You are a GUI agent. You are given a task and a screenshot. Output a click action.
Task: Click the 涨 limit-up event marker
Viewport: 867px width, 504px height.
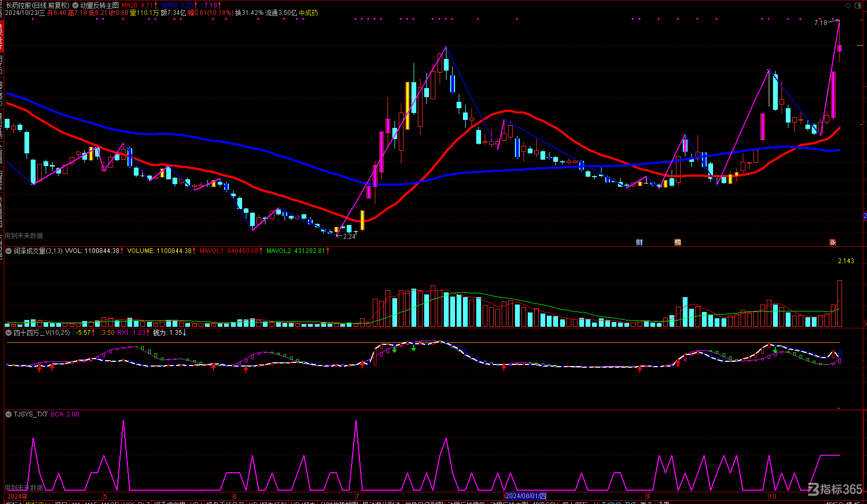[x=832, y=242]
